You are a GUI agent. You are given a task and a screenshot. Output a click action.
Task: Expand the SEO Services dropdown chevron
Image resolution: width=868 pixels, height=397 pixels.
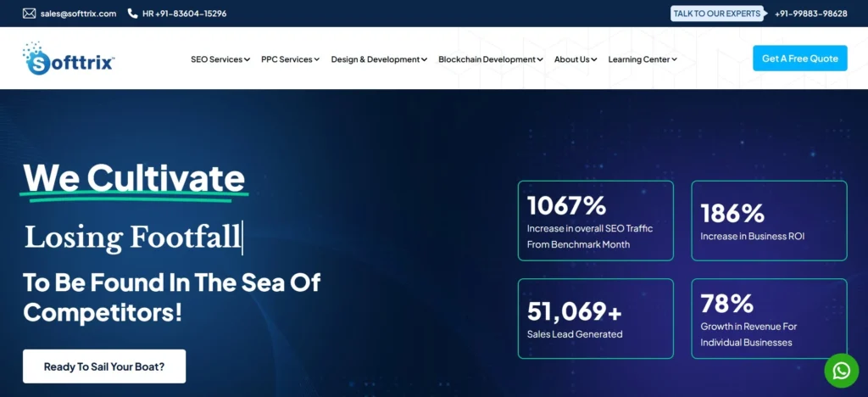point(247,59)
